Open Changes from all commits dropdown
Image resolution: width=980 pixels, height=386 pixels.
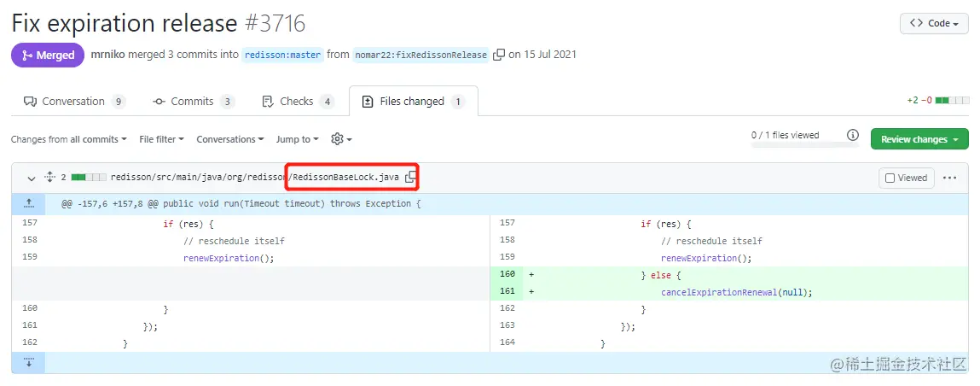[69, 139]
